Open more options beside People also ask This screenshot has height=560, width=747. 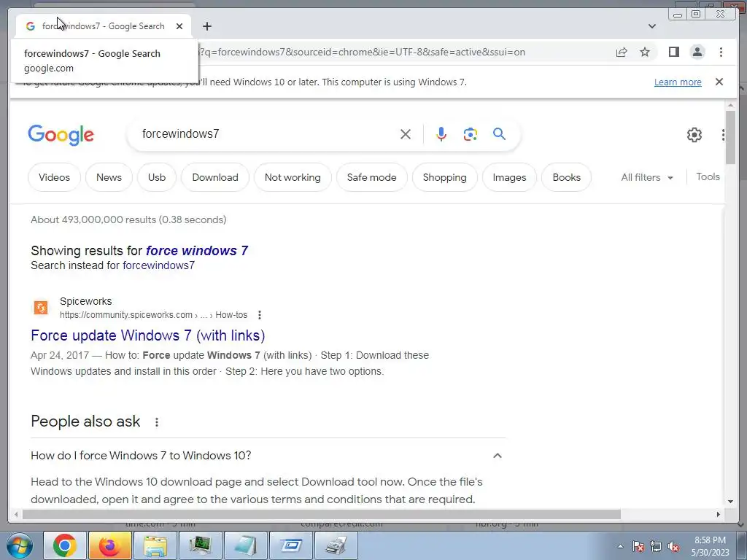(x=156, y=422)
